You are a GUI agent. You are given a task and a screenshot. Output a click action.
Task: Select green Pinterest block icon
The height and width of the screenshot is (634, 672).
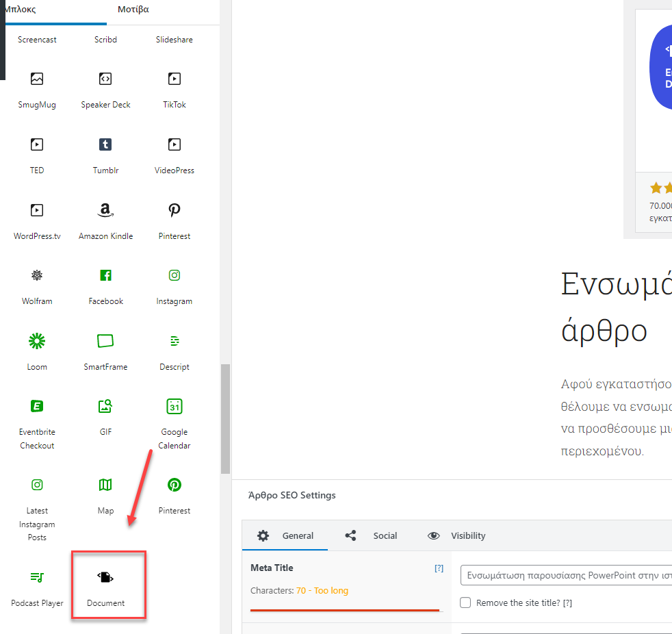pyautogui.click(x=174, y=485)
